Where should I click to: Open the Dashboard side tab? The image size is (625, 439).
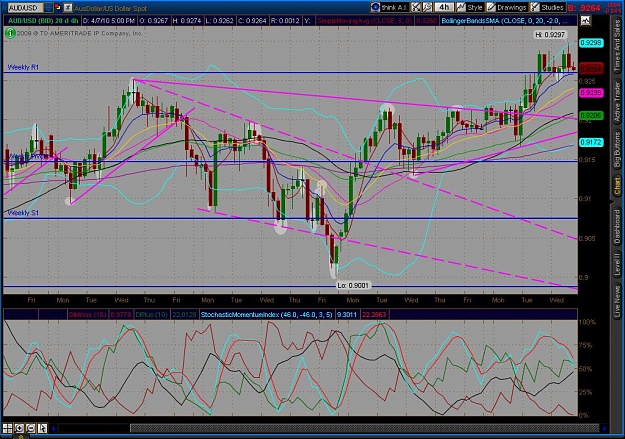[x=617, y=227]
